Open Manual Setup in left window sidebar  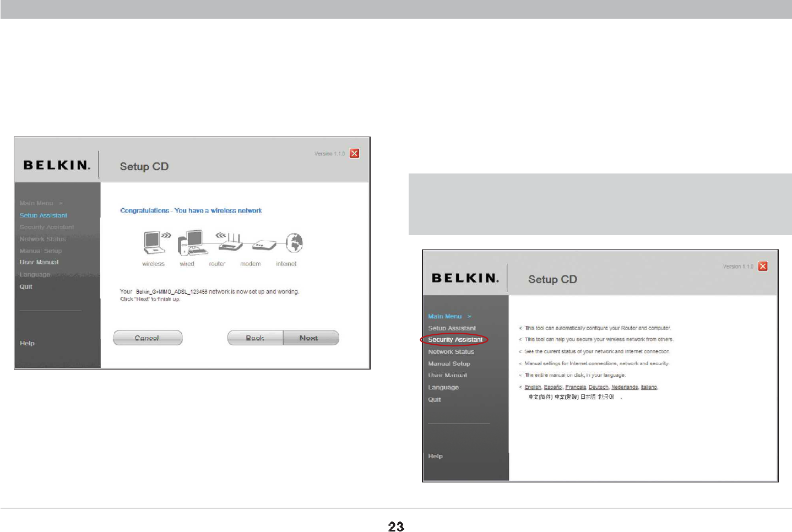pos(41,251)
